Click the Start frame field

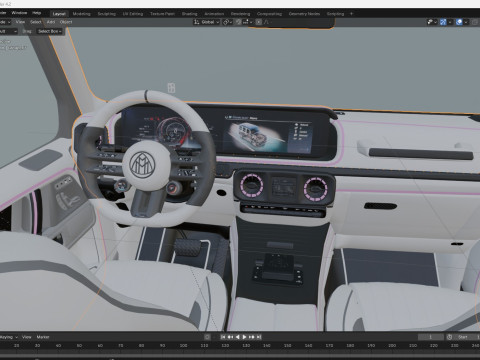tap(467, 337)
